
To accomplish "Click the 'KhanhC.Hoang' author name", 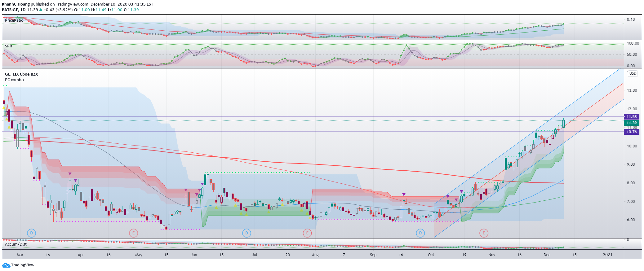I will pos(16,4).
